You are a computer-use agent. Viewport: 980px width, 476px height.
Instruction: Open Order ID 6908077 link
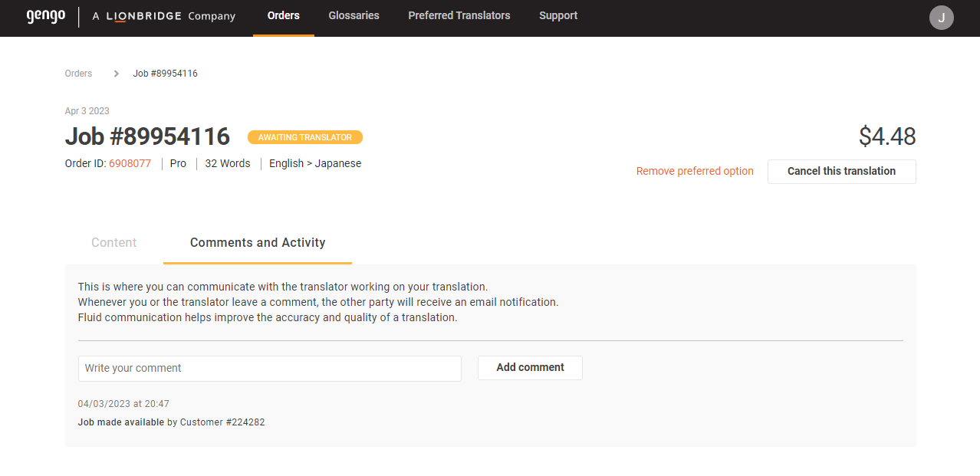pyautogui.click(x=130, y=163)
